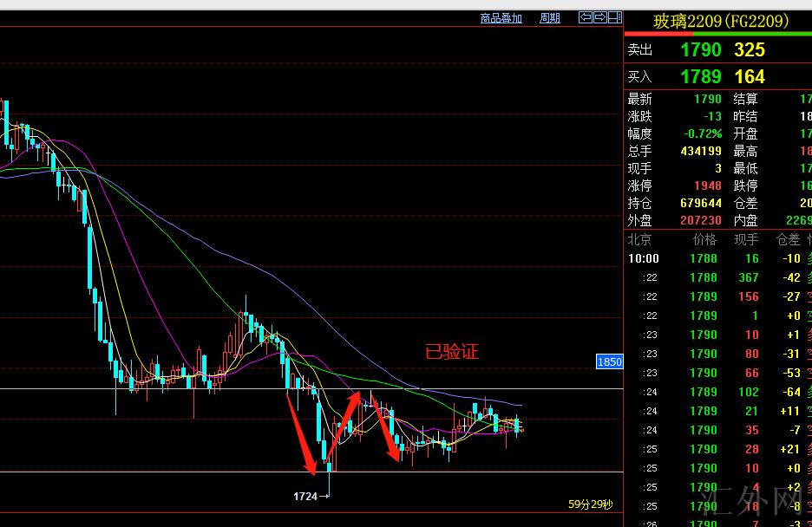
Task: Click the 买入 price 1789
Action: 701,77
